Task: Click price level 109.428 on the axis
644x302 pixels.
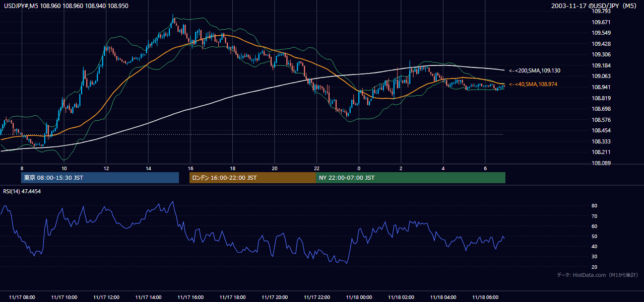Action: 601,44
